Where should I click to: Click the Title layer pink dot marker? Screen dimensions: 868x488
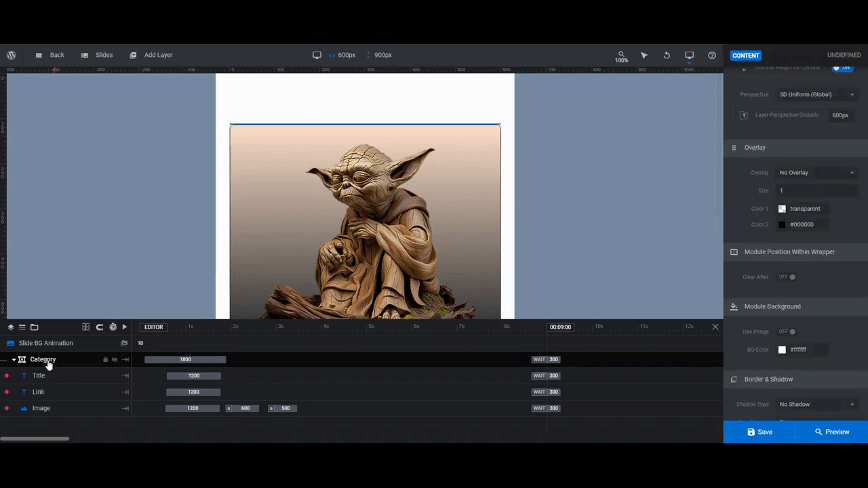coord(7,376)
